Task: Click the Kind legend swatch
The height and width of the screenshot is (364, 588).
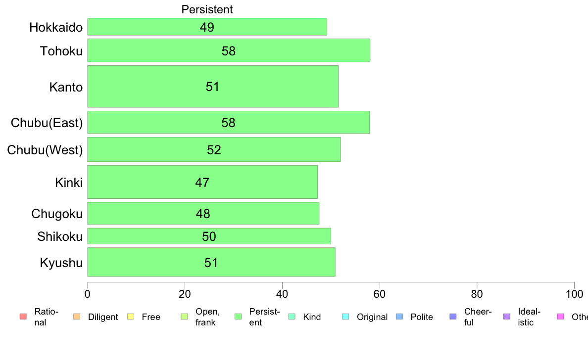Action: (292, 317)
